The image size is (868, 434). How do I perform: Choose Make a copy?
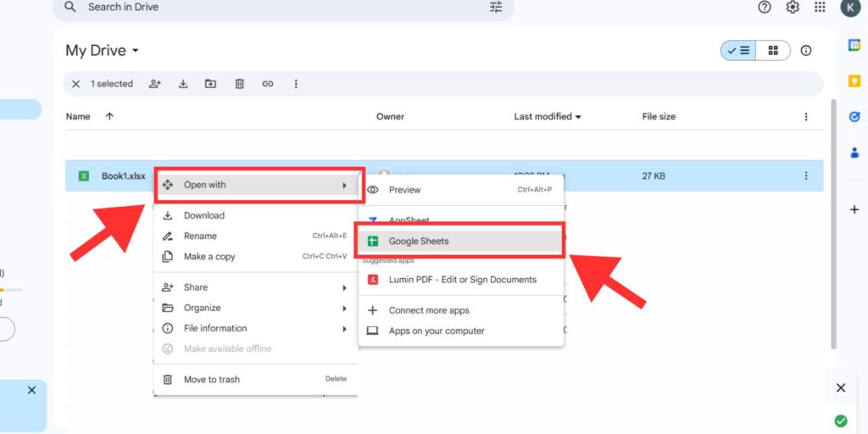(256, 256)
